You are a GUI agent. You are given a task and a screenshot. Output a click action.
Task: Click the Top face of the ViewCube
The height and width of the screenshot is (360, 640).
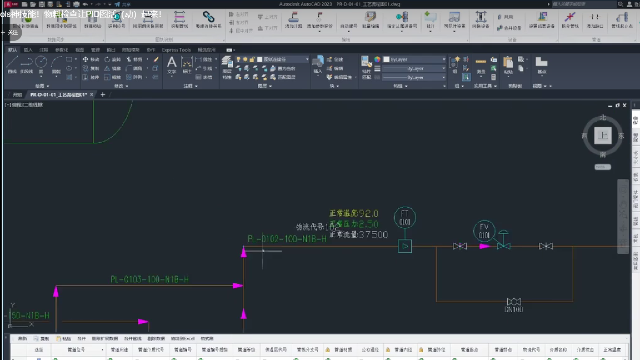tap(603, 136)
